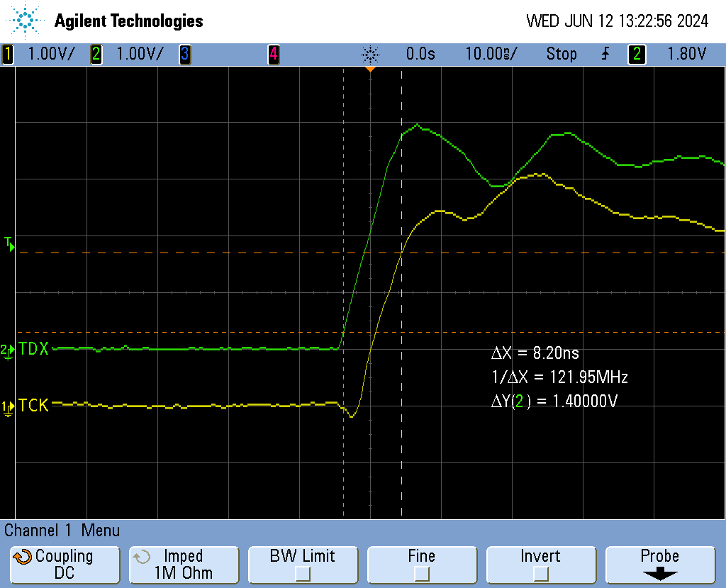Click the delay sunburst icon in status bar
Screen dimensions: 726x588
click(370, 54)
